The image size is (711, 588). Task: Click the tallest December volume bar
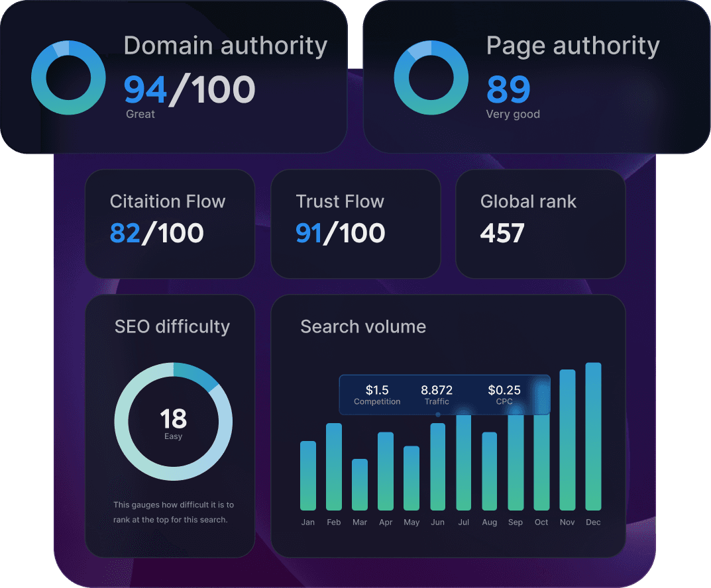pos(592,437)
